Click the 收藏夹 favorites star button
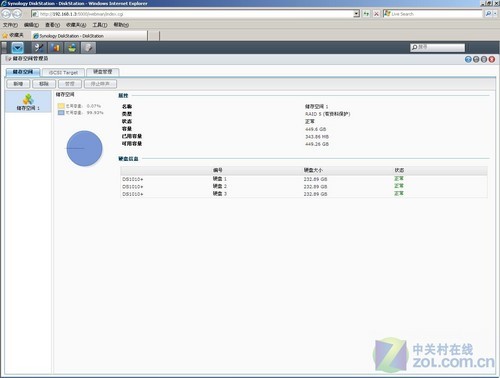The height and width of the screenshot is (378, 500). point(13,35)
